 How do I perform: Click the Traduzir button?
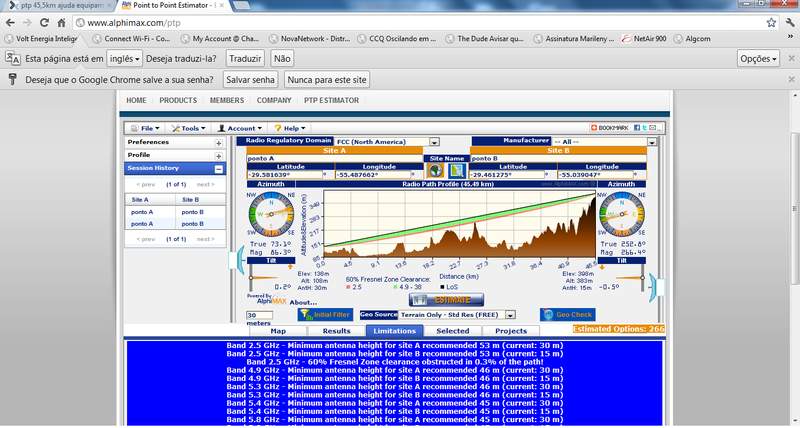pyautogui.click(x=245, y=59)
